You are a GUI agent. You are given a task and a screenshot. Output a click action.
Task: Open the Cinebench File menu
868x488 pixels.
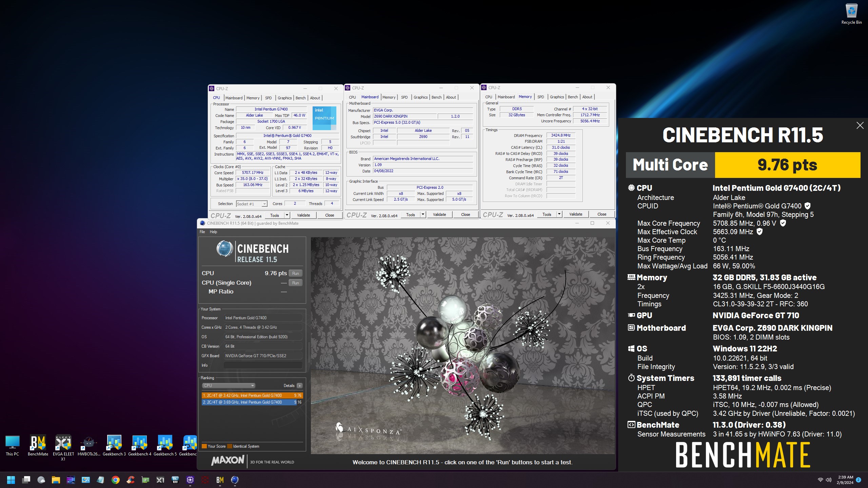202,232
